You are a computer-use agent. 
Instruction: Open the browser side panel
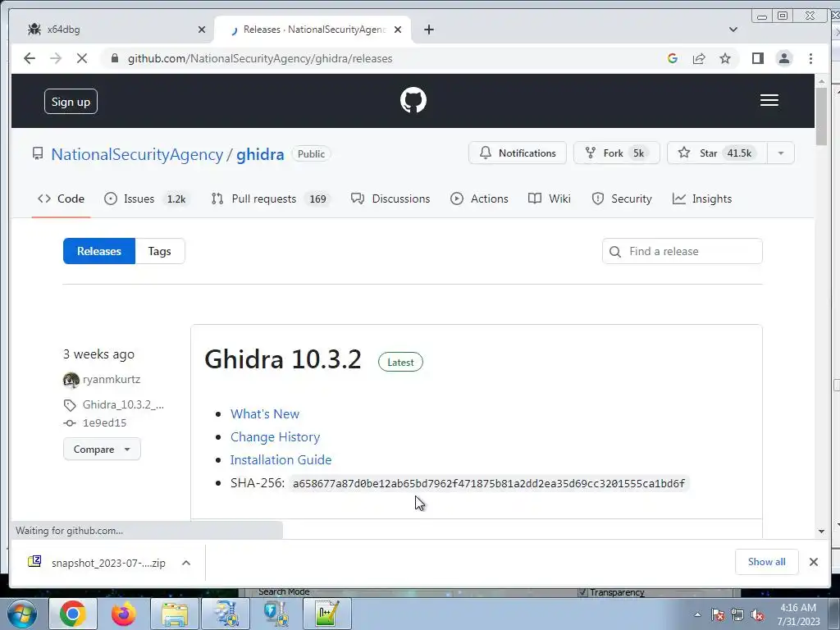pos(757,58)
